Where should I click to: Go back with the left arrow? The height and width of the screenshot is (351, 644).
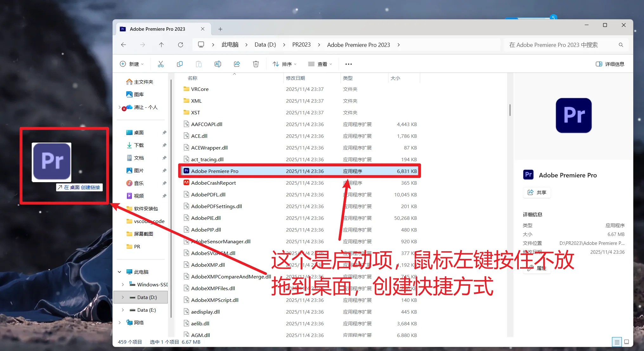click(124, 45)
